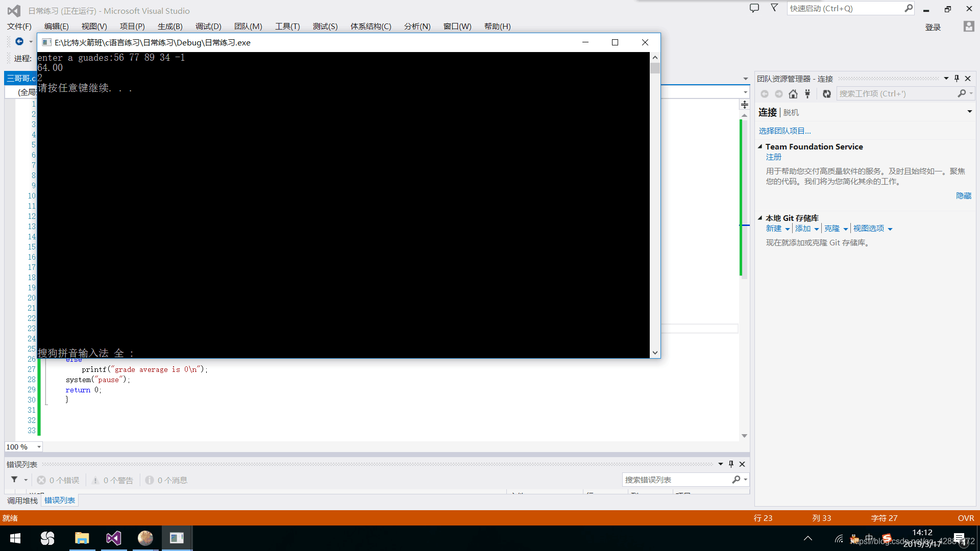
Task: Focus the 搜索错误列表 search field
Action: (x=676, y=480)
